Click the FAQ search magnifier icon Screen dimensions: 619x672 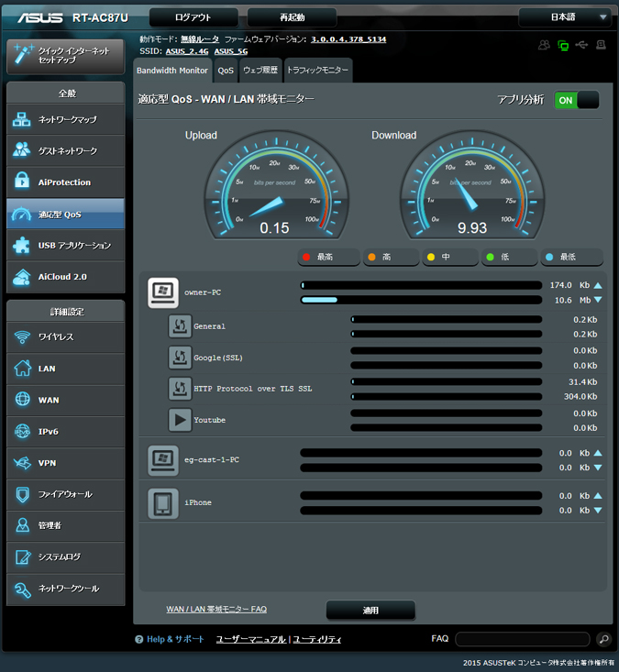[x=603, y=639]
